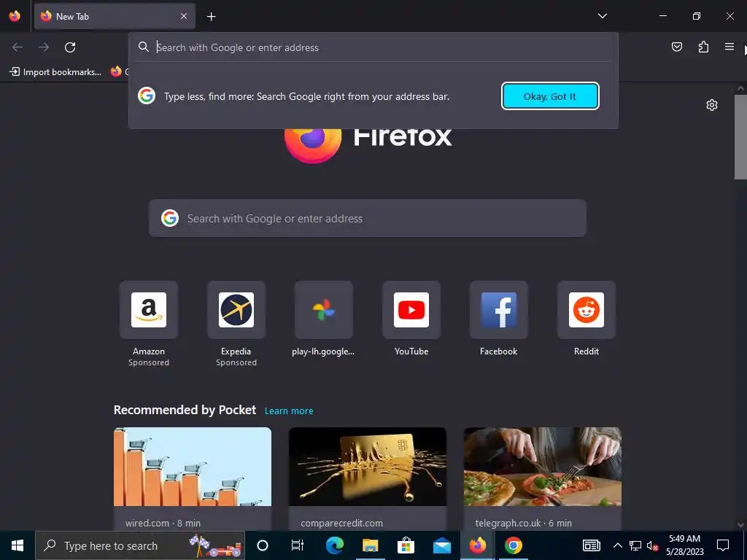The height and width of the screenshot is (560, 747).
Task: Click Learn more Pocket link
Action: pos(289,411)
